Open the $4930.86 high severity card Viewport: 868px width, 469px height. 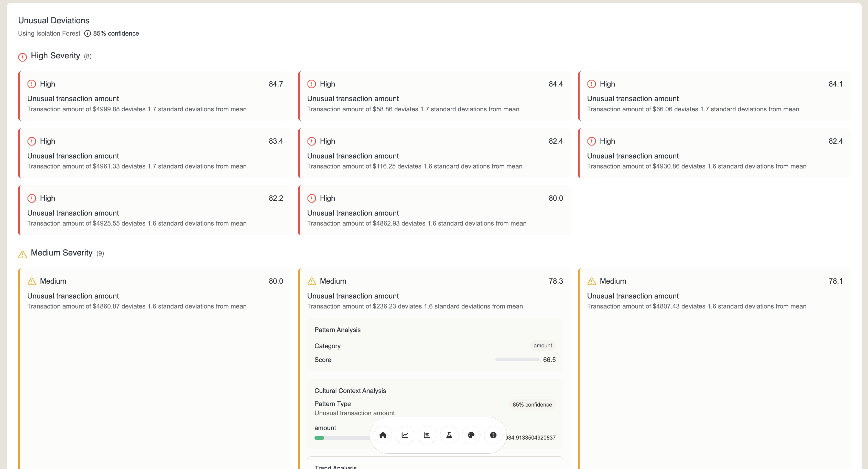[714, 153]
